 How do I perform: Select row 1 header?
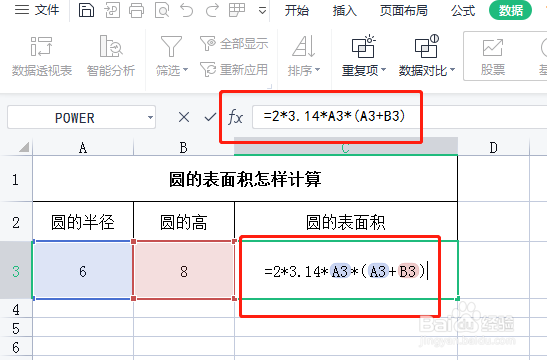(16, 179)
